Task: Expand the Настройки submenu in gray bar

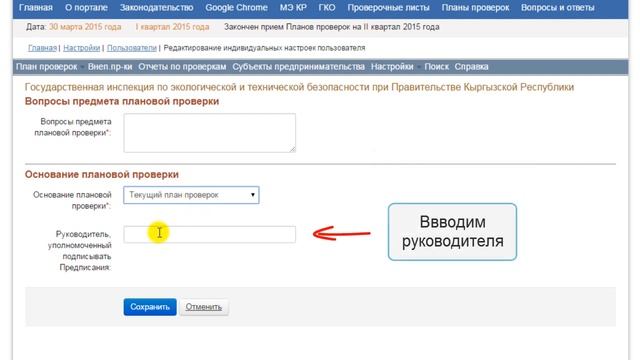Action: (392, 67)
